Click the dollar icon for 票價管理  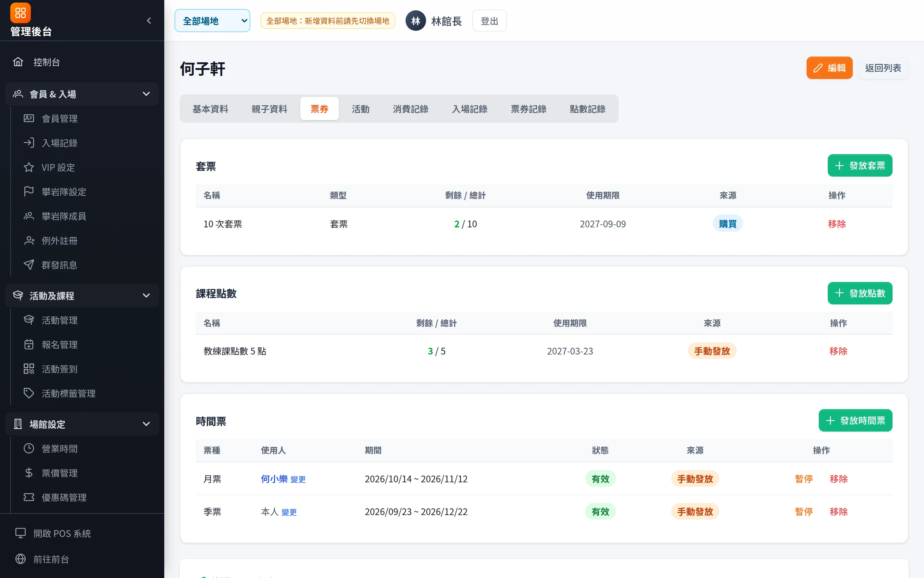pyautogui.click(x=29, y=473)
